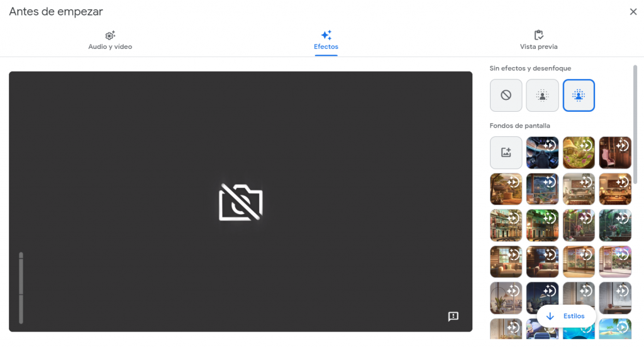Go to Vista previa tab
Viewport: 644px width, 348px height.
click(x=538, y=41)
